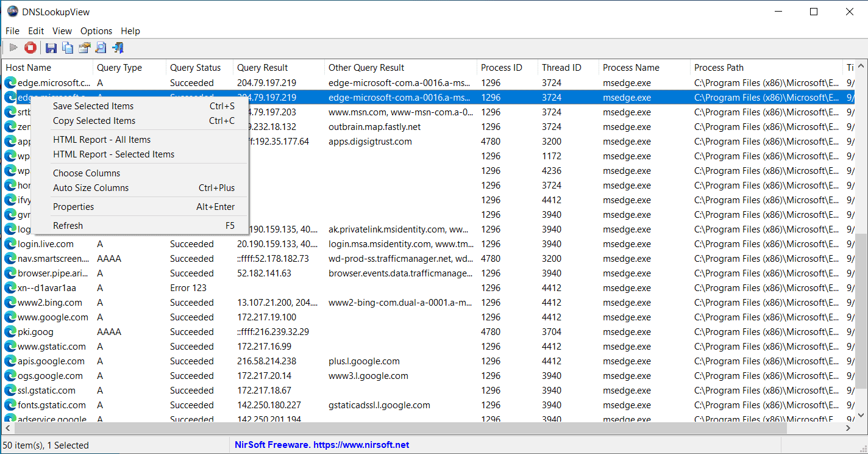Click the DNSLookupView title bar app icon
868x454 pixels.
[x=12, y=12]
